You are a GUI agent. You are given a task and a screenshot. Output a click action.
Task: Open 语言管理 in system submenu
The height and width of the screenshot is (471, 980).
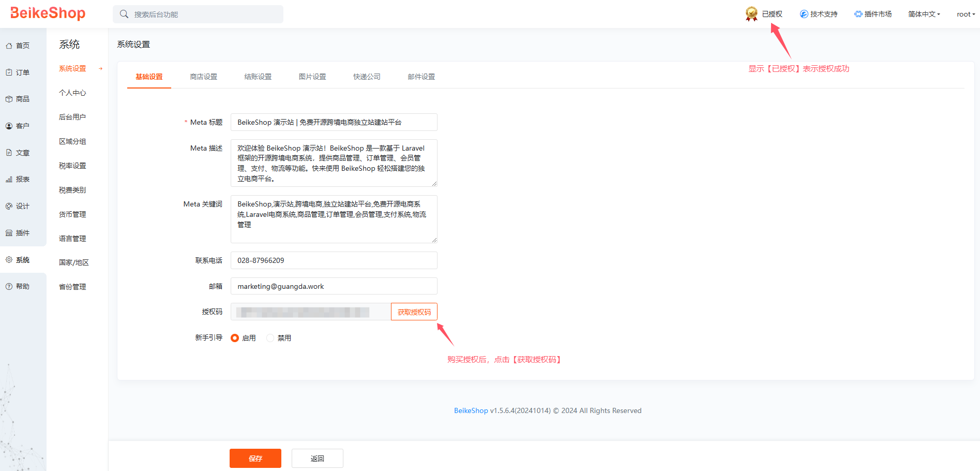[72, 239]
